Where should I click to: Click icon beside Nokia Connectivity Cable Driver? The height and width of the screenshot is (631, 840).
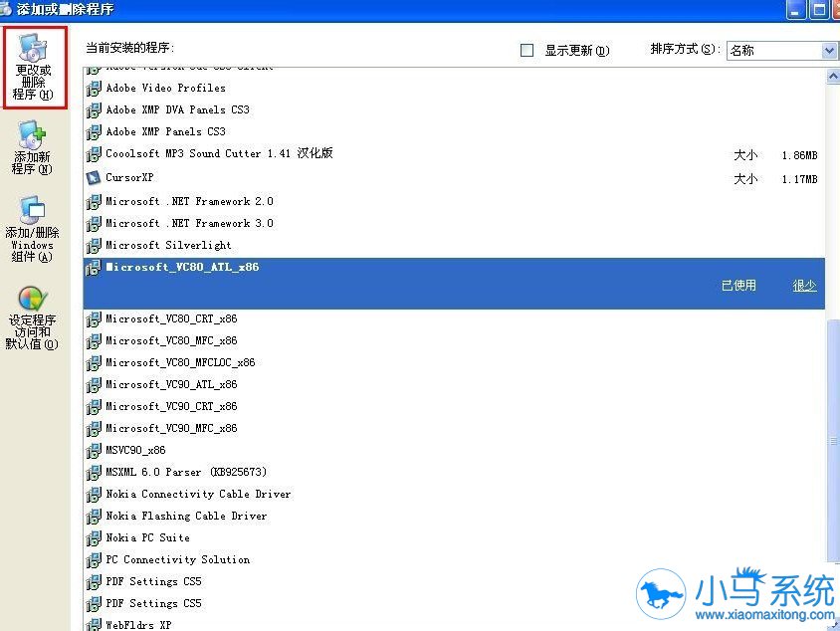click(x=94, y=495)
